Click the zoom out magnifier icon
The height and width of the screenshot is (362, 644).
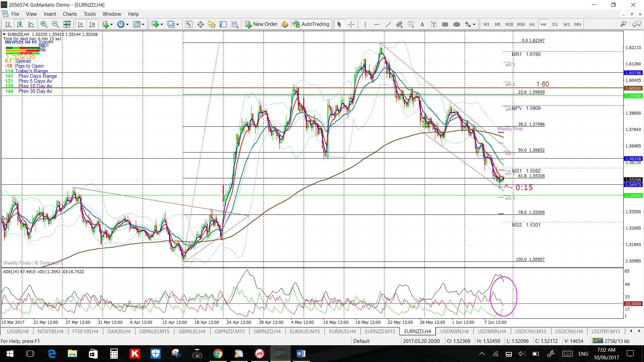tap(55, 24)
